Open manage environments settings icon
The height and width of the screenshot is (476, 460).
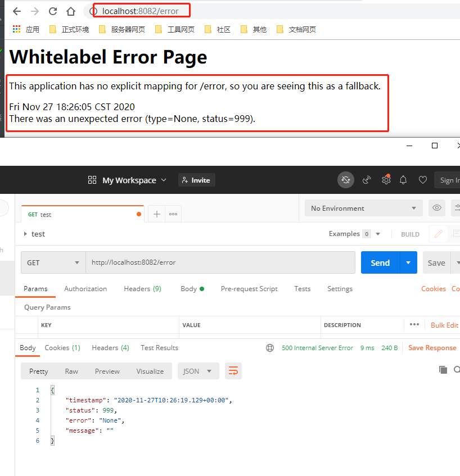click(x=457, y=208)
